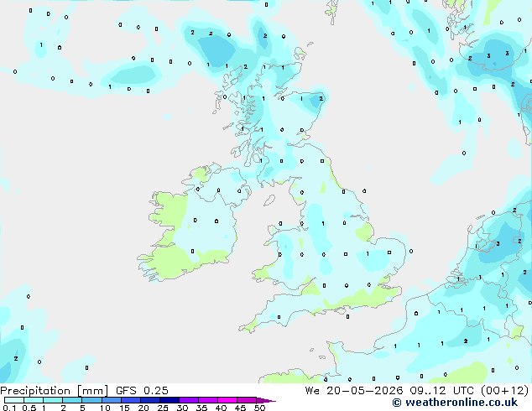Screen dimensions: 532x411
Task: Click the 15 to 20 mm legend swatch
Action: 131,400
